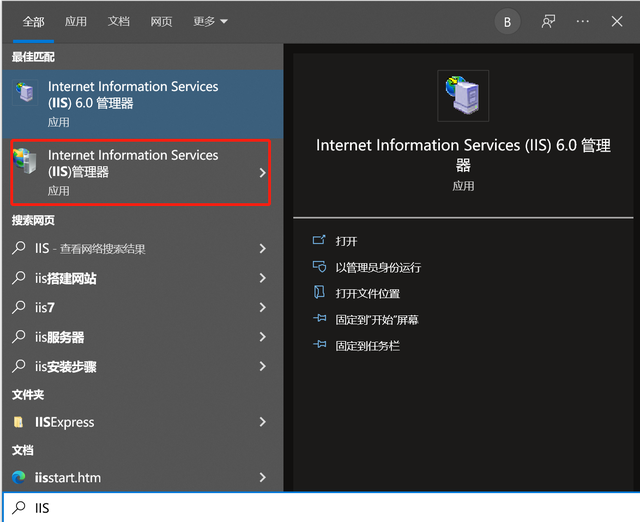This screenshot has height=522, width=640.
Task: Click the pin icon for 固定到"开始"屏幕
Action: (320, 318)
